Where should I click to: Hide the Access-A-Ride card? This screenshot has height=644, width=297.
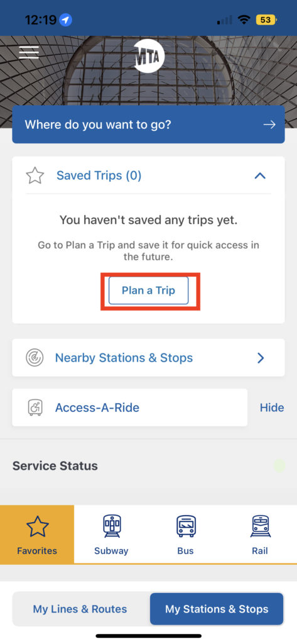point(271,408)
